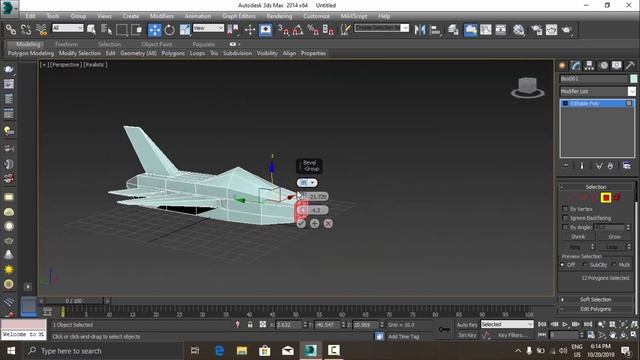Select the Off preview selection radio
The width and height of the screenshot is (640, 360).
(563, 265)
